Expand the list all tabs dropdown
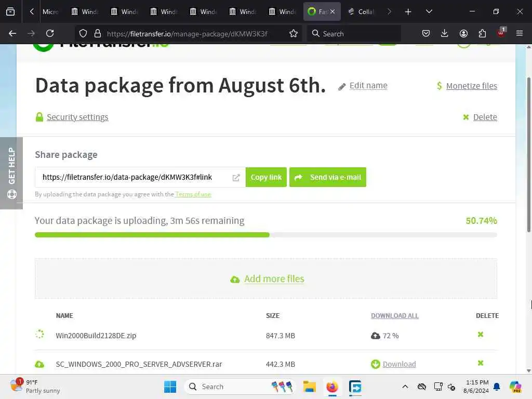The image size is (532, 399). 429,11
